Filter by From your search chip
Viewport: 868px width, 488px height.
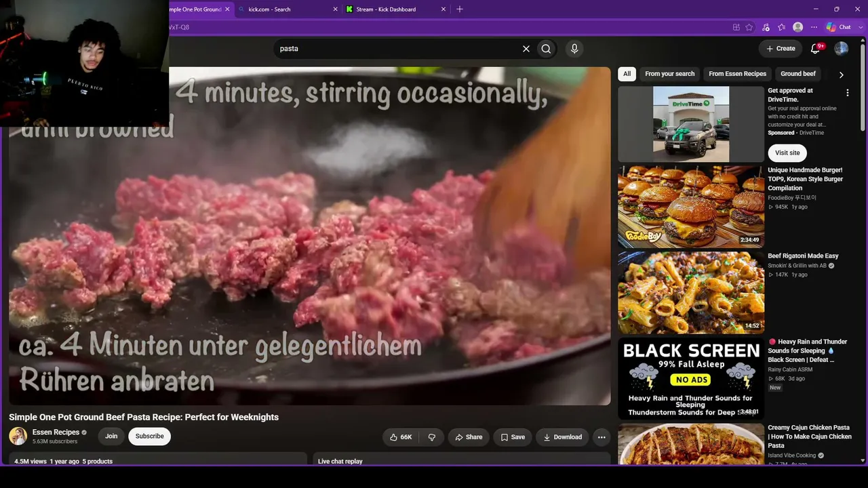point(670,74)
